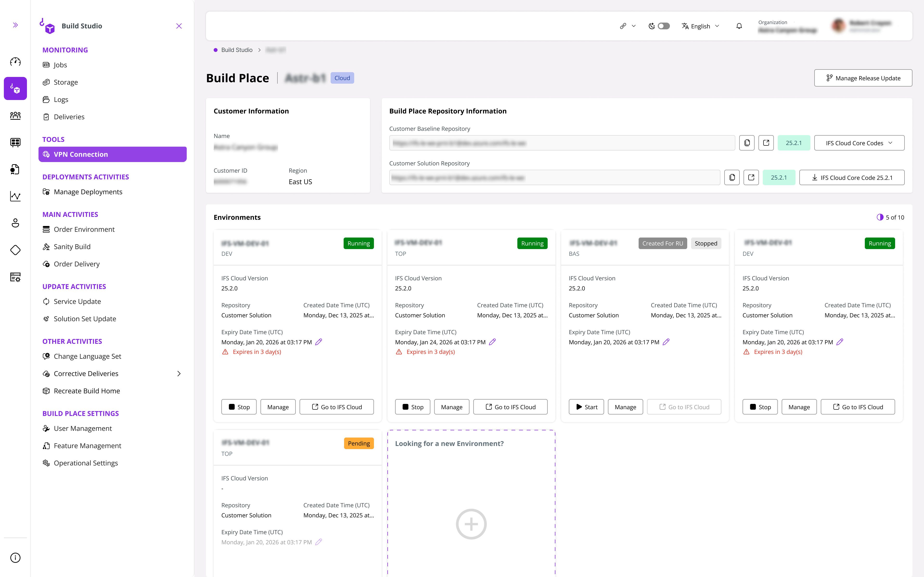
Task: Click the analytics chart icon in sidebar
Action: (15, 196)
